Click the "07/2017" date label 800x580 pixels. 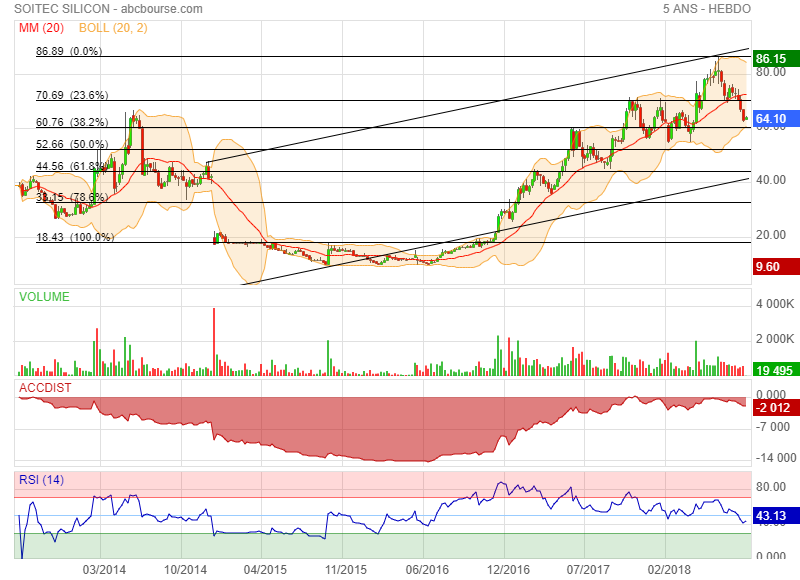(588, 569)
